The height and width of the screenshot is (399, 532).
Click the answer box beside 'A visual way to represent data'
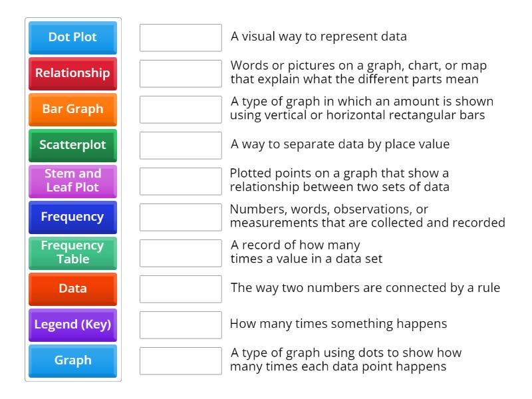click(180, 38)
